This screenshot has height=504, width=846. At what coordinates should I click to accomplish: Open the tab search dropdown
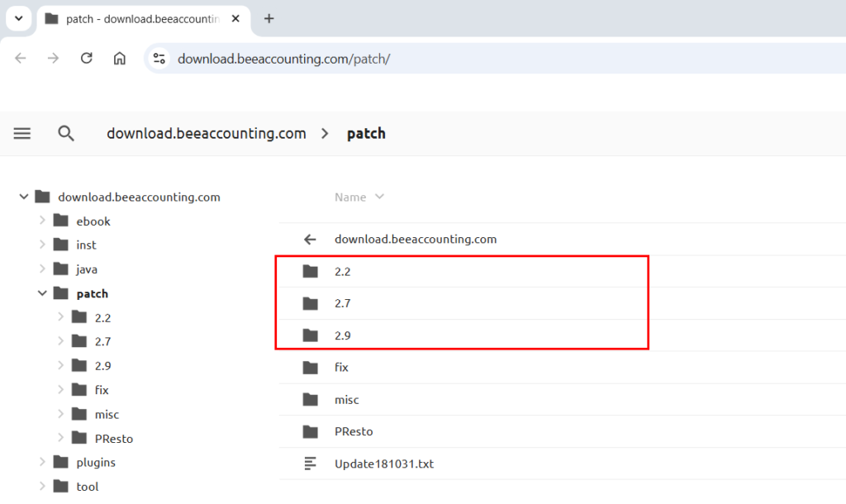coord(18,19)
